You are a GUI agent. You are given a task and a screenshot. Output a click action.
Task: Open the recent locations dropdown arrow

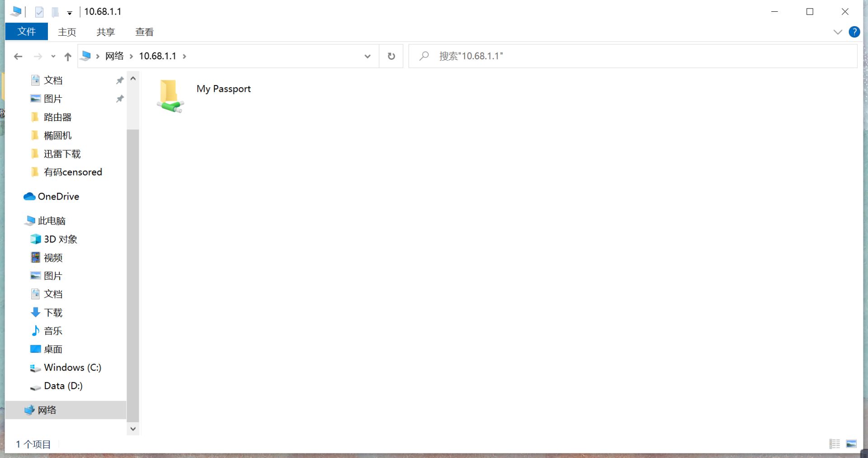(53, 57)
